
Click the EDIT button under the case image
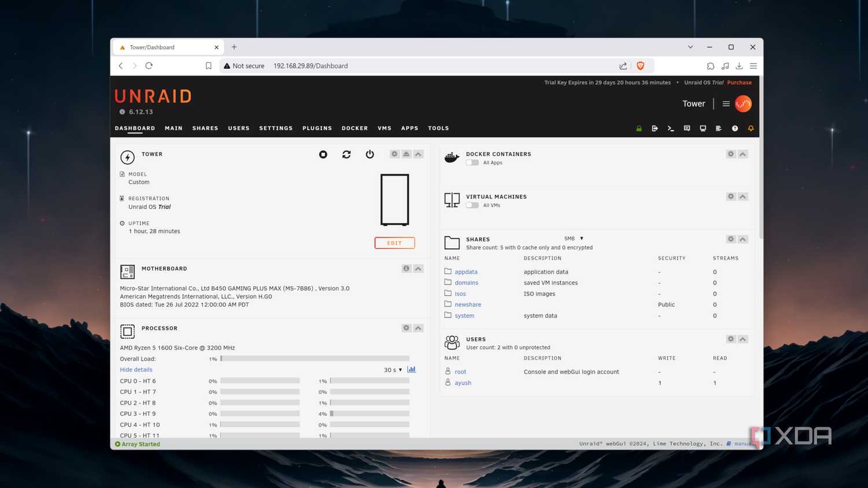pos(395,243)
